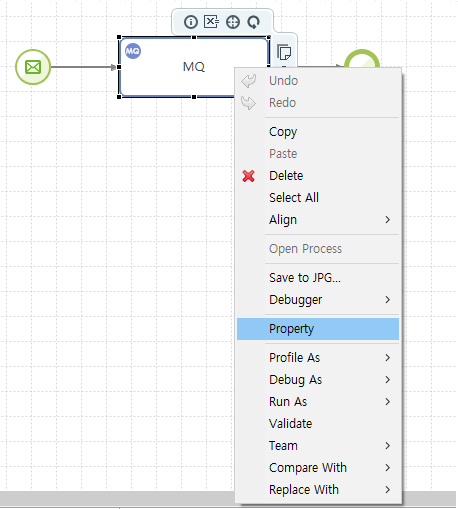Expand the Compare With submenu
Image resolution: width=458 pixels, height=509 pixels.
pyautogui.click(x=318, y=468)
